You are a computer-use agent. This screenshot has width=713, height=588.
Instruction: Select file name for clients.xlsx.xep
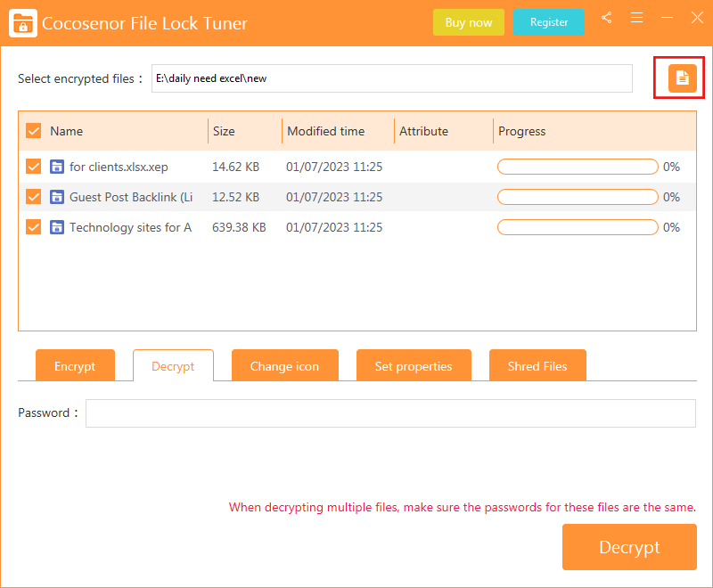[x=119, y=167]
